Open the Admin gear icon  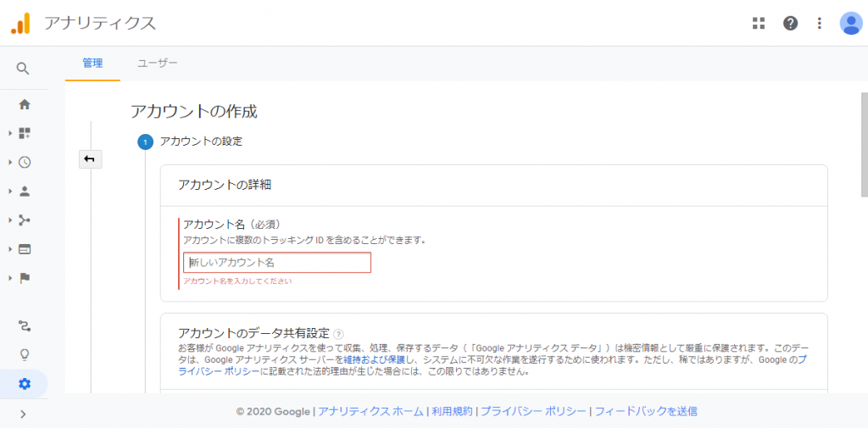[x=25, y=384]
